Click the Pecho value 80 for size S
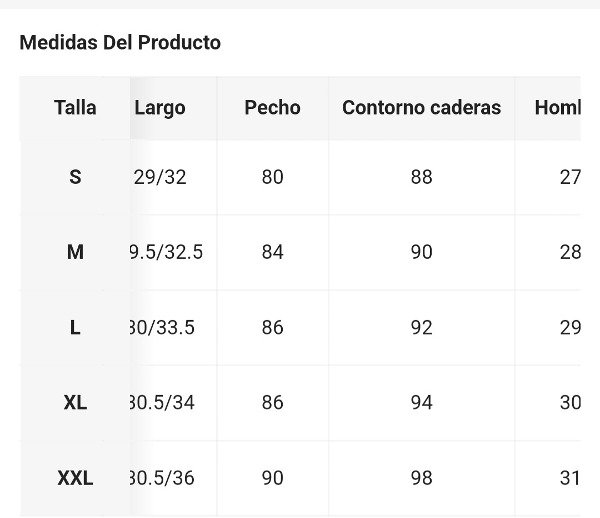This screenshot has height=518, width=600. point(272,177)
